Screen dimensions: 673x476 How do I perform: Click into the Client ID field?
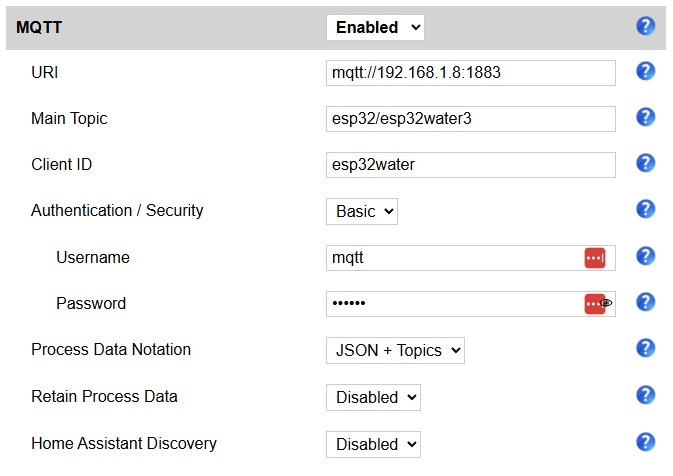(x=470, y=165)
